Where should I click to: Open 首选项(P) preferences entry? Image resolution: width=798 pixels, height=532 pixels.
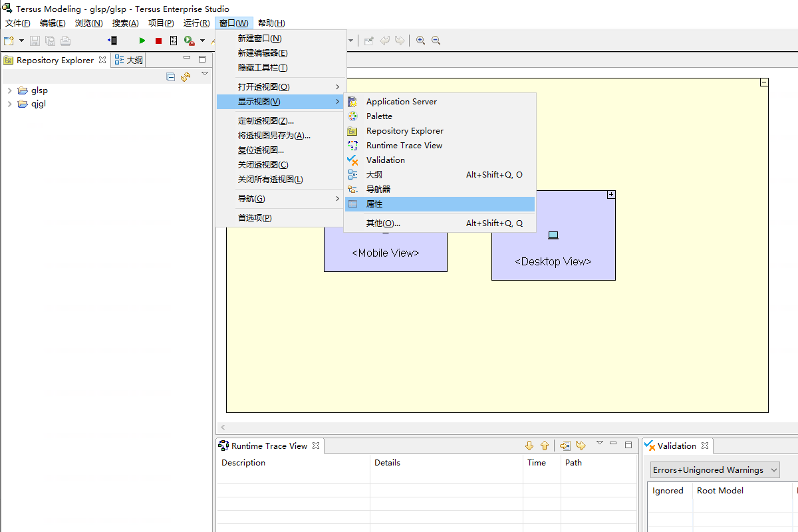point(281,218)
